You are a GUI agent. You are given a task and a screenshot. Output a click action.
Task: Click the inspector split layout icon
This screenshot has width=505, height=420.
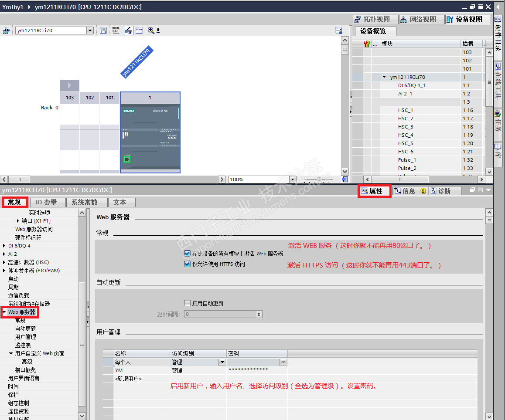point(480,190)
